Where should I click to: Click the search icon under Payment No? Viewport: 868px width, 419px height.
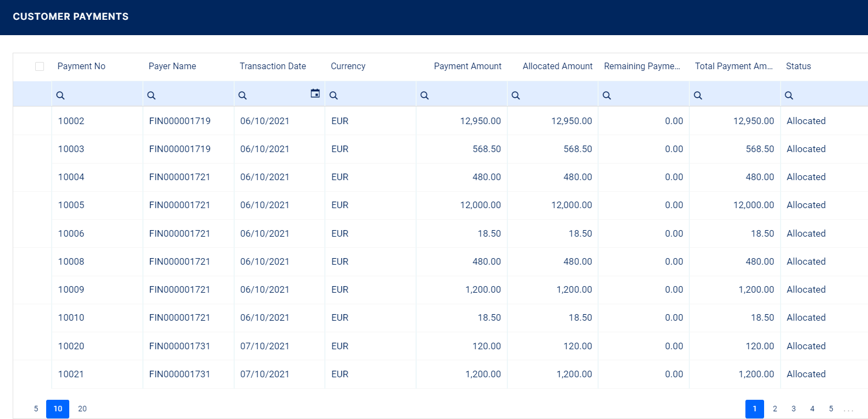[x=60, y=96]
